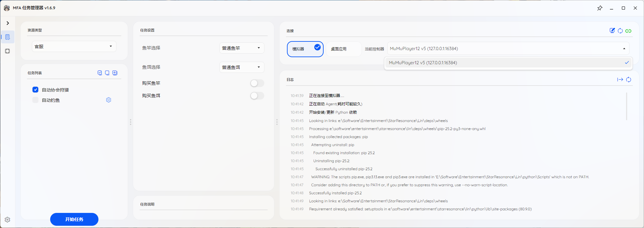Open settings gear for 自动钓鱼 task
This screenshot has height=228, width=644.
point(109,100)
